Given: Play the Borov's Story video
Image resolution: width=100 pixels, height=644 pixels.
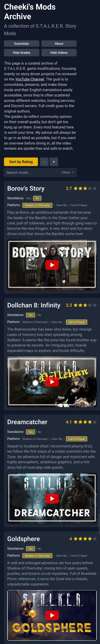Looking at the screenshot, I should click(x=52, y=265).
